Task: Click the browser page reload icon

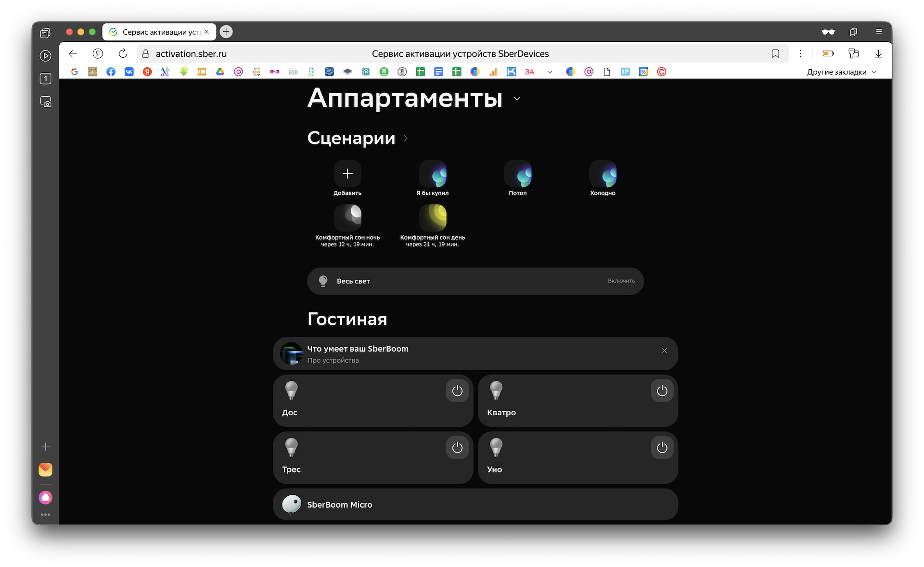Action: coord(123,53)
